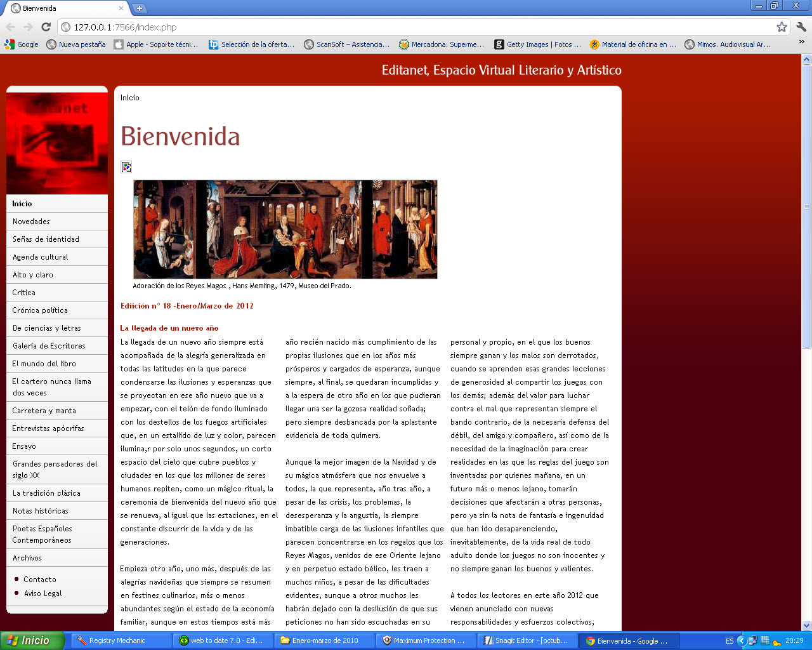The image size is (812, 650).
Task: Click the La llegada de un nuevo año heading
Action: [x=169, y=328]
